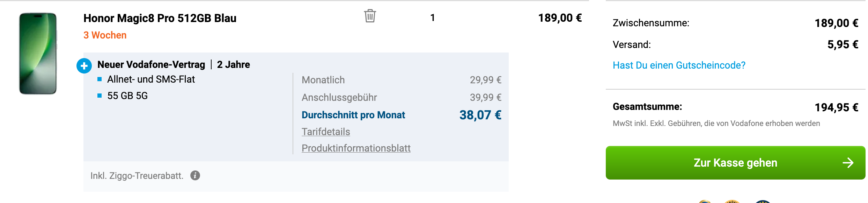The image size is (868, 203).
Task: Delete the Honor Magic8 Pro via trash icon
Action: tap(370, 16)
